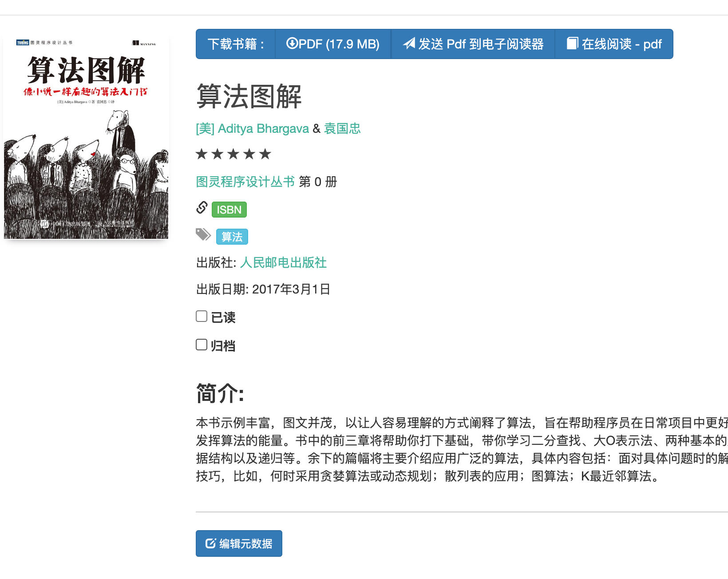This screenshot has width=728, height=579.
Task: Click the tag icon next to 算法 label
Action: click(x=203, y=234)
